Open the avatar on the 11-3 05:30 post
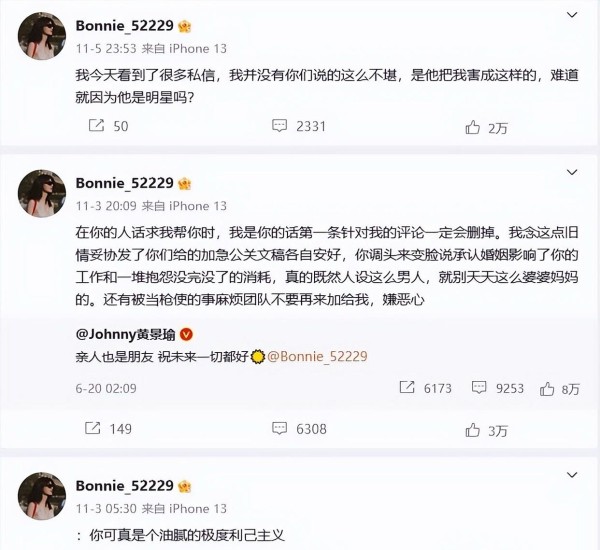 tap(42, 496)
